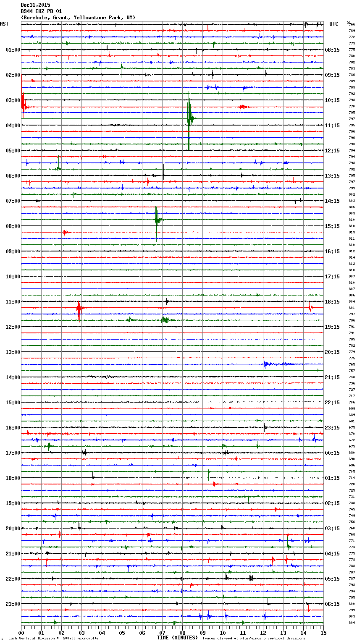This screenshot has height=644, width=357.
Task: Select the 03:00 MST row label
Action: pyautogui.click(x=13, y=100)
